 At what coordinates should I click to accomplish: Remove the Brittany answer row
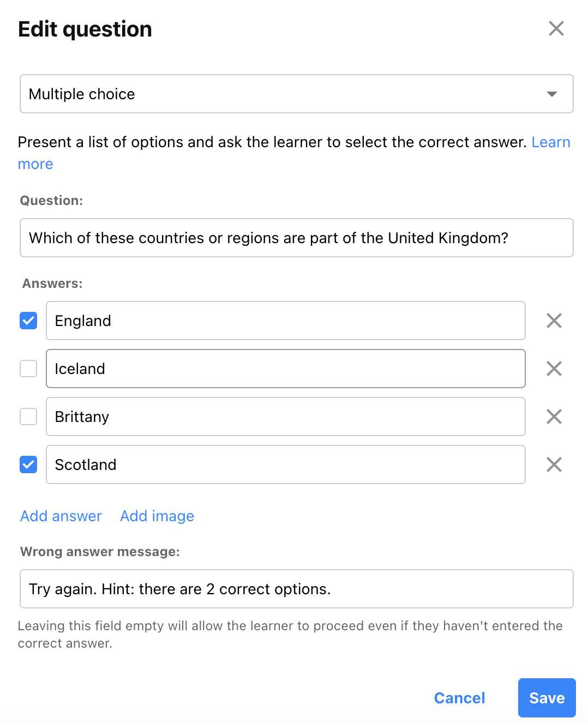tap(554, 417)
